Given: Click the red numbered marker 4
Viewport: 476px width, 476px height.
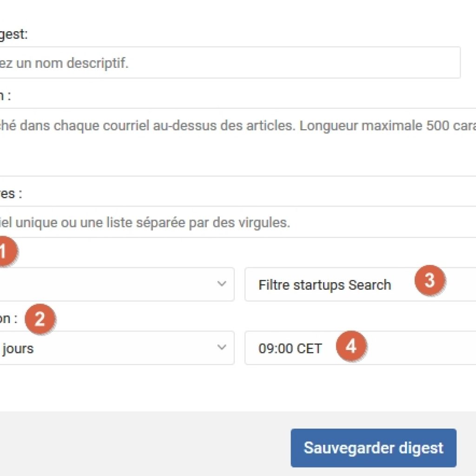Looking at the screenshot, I should (351, 346).
